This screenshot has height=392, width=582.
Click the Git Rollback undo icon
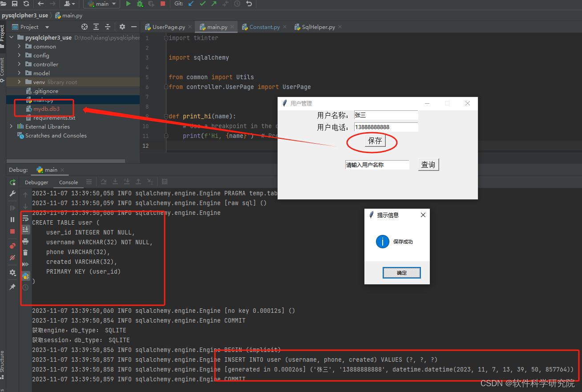[x=249, y=4]
